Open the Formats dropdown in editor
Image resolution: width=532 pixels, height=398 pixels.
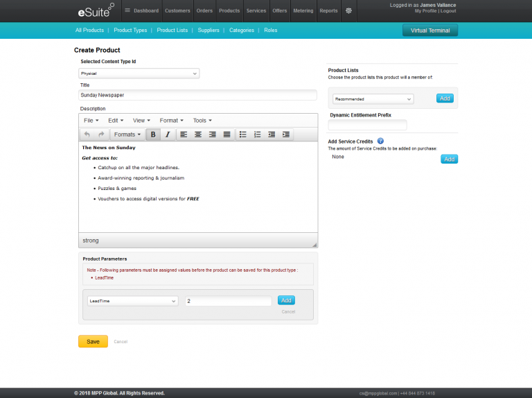click(x=127, y=135)
